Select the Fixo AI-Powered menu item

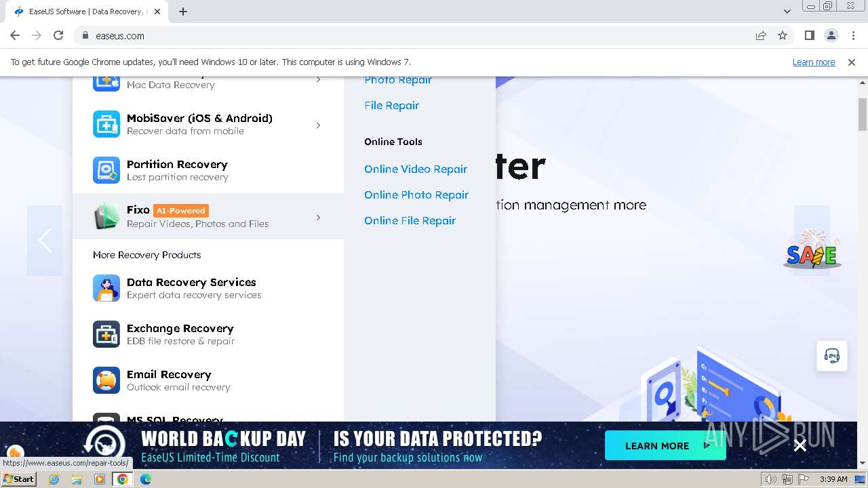coord(208,216)
